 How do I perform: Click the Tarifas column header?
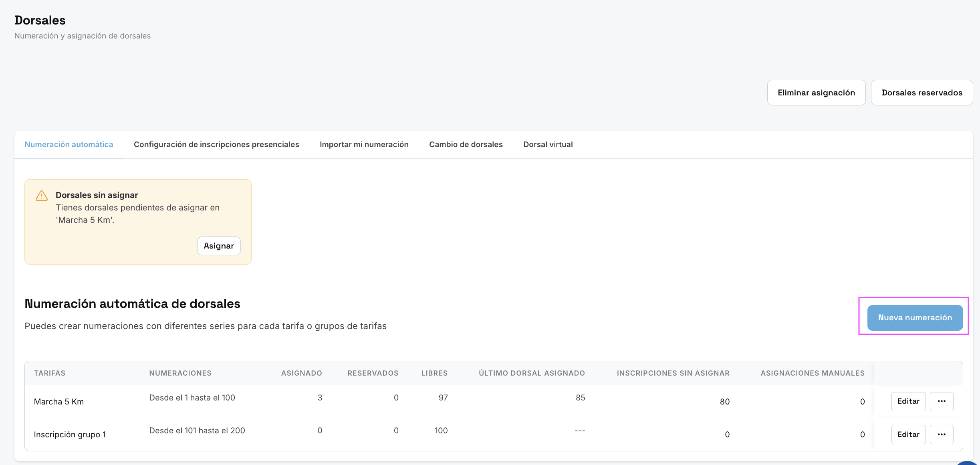pyautogui.click(x=50, y=373)
